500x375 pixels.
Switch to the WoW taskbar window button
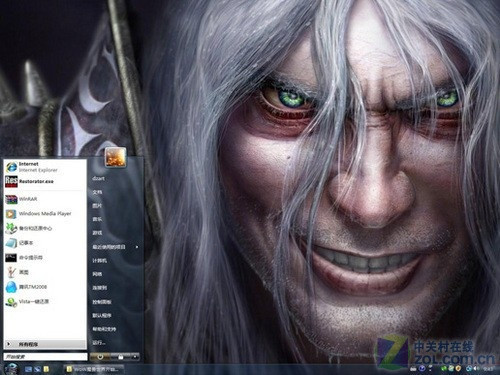(93, 369)
